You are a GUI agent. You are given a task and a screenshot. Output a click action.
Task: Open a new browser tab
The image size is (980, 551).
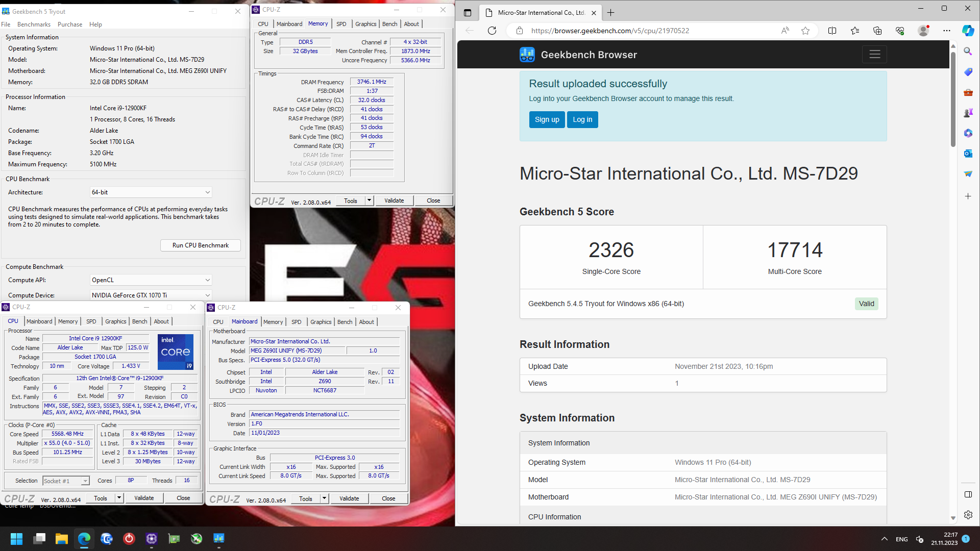(611, 13)
